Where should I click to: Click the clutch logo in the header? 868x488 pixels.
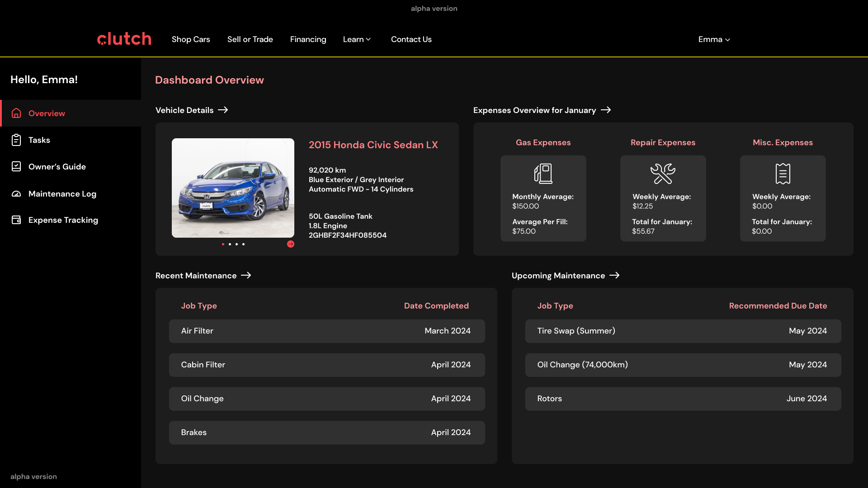[x=124, y=39]
